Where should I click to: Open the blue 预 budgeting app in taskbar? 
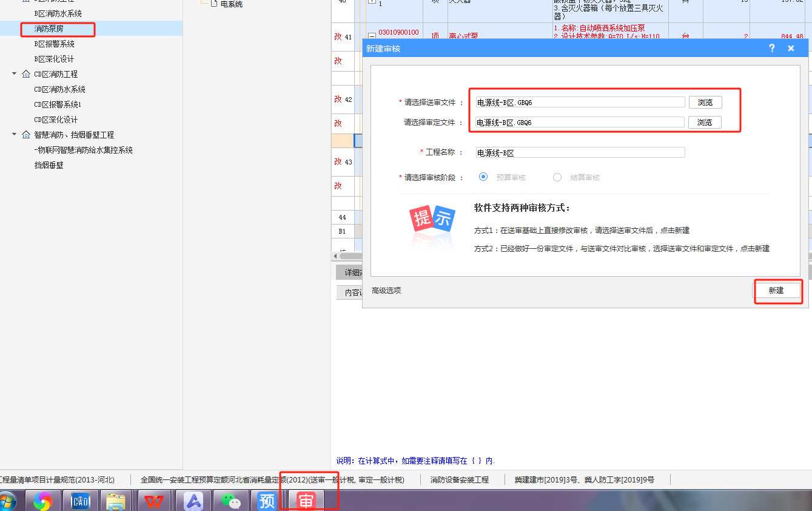(267, 501)
